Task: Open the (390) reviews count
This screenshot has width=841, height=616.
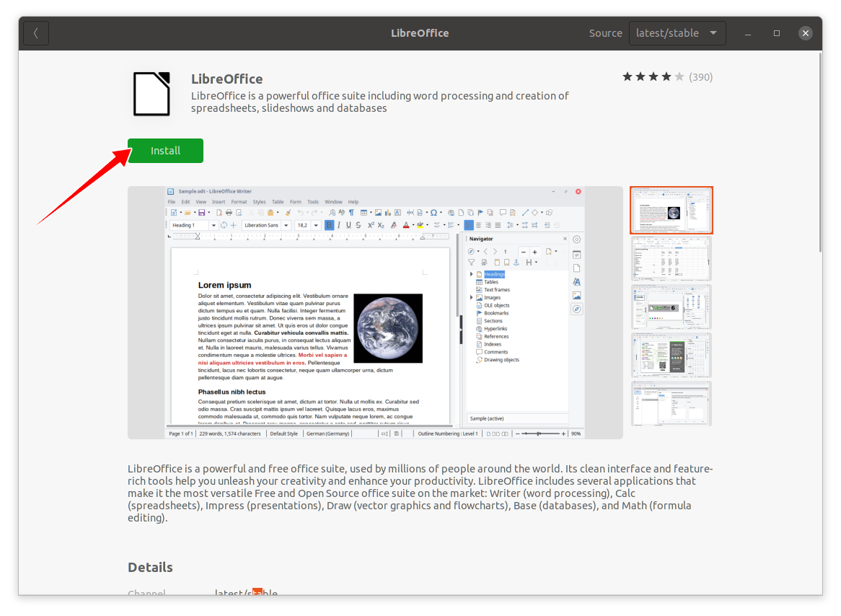Action: click(x=700, y=76)
